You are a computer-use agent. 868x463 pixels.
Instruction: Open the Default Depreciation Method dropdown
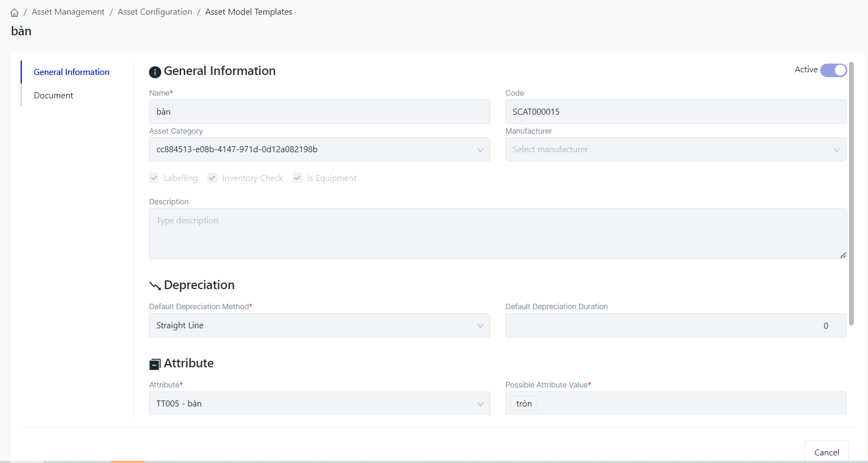click(319, 326)
